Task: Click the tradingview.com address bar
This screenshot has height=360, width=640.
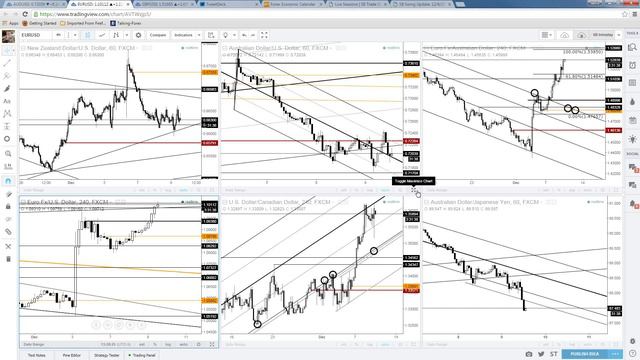Action: [327, 14]
